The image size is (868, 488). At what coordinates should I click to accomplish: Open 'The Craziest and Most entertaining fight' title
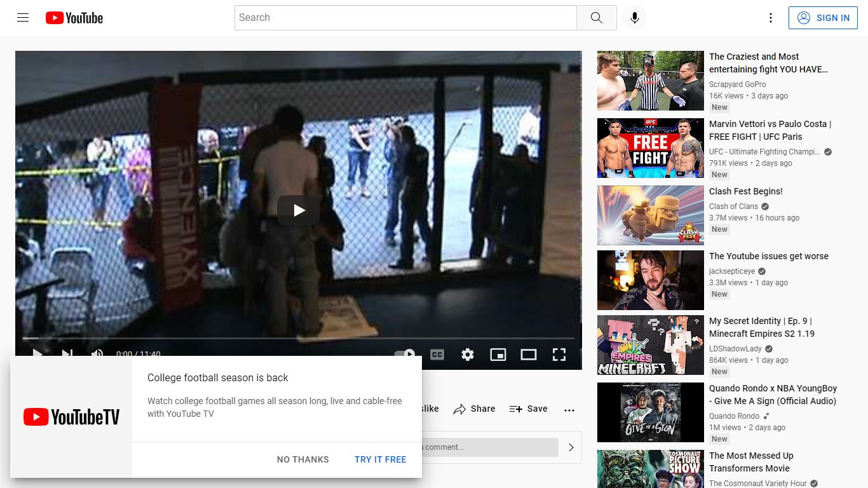coord(769,63)
